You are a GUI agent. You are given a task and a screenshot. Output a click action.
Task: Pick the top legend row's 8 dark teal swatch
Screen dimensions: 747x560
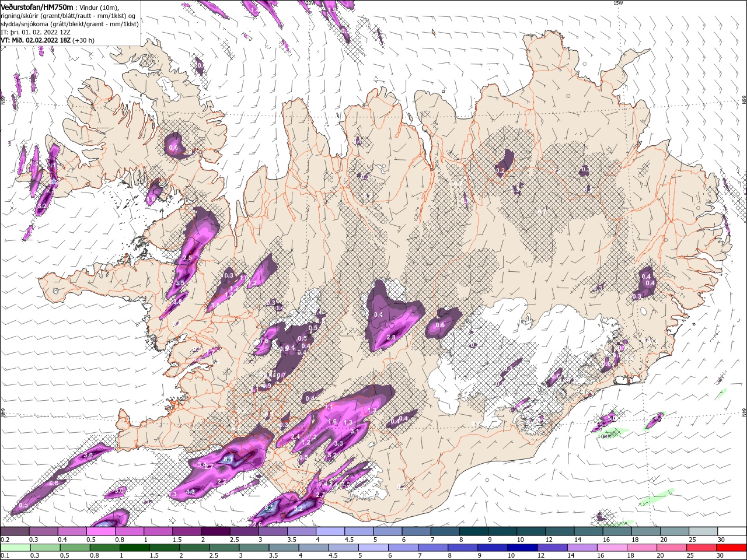click(474, 531)
